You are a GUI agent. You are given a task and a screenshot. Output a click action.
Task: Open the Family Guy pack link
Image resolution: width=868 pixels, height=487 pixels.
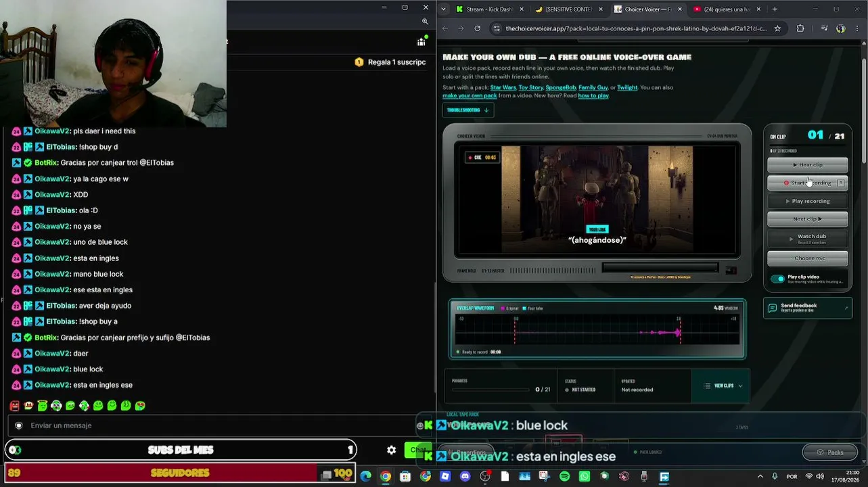[x=593, y=87]
